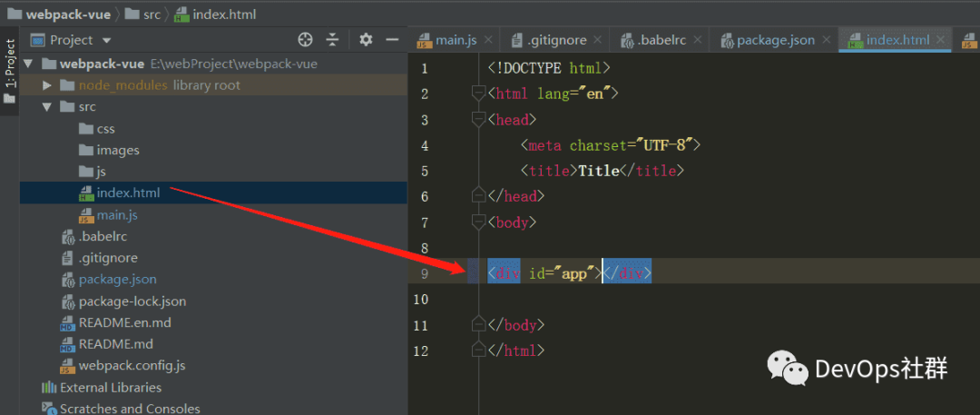Open Project panel settings gear
Image resolution: width=980 pixels, height=415 pixels.
(366, 40)
